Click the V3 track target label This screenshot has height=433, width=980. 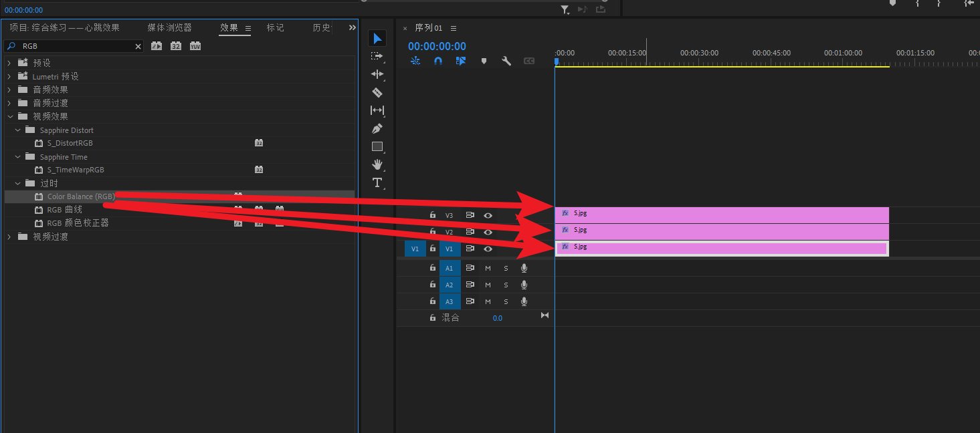450,215
